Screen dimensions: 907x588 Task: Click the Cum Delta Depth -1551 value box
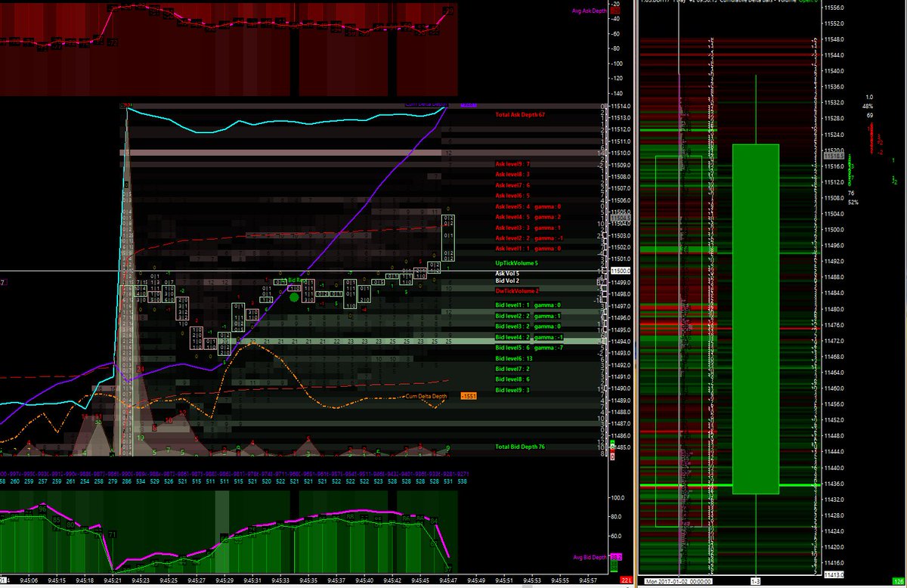click(x=468, y=395)
